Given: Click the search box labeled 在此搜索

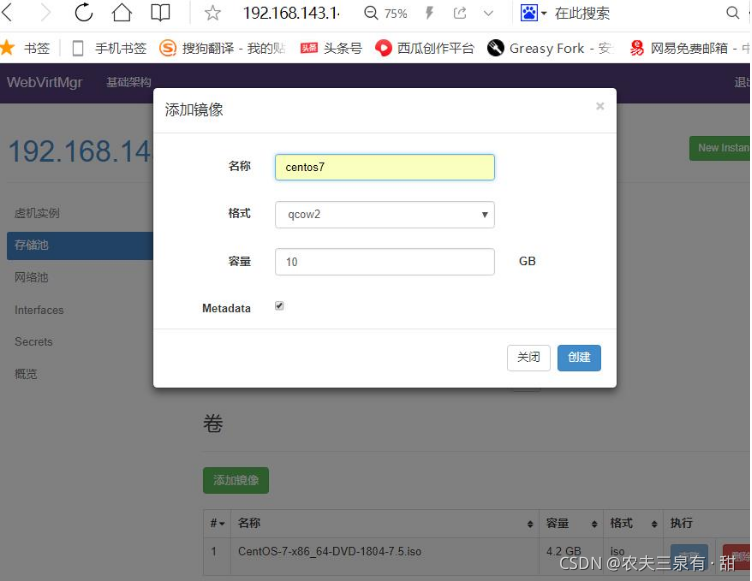Looking at the screenshot, I should [582, 13].
